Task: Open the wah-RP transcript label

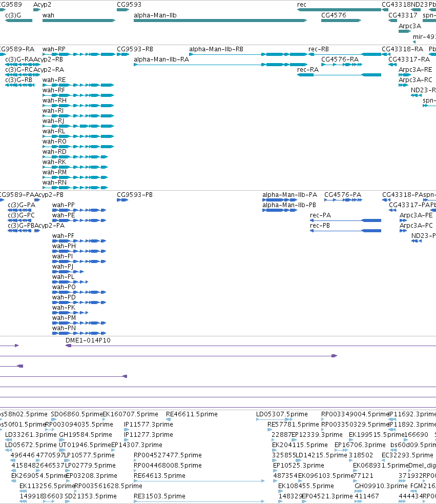Action: click(54, 49)
